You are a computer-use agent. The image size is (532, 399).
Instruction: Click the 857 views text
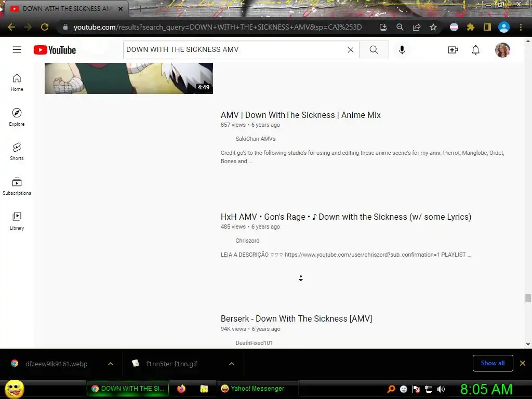click(233, 125)
